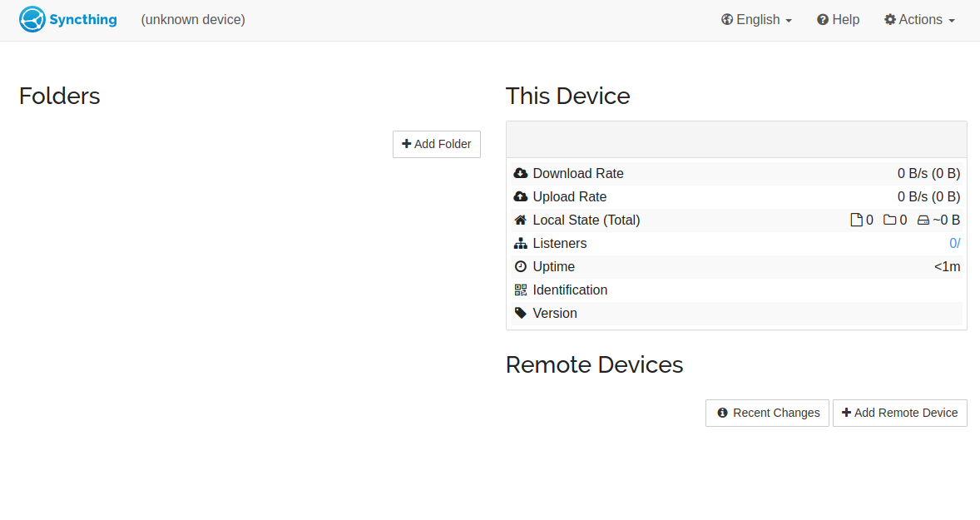Click the (unknown device) name in the header
Screen dimensions: 980x520
(192, 19)
